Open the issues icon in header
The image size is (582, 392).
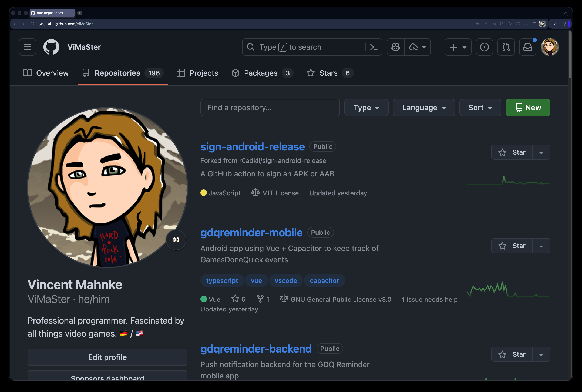[484, 47]
